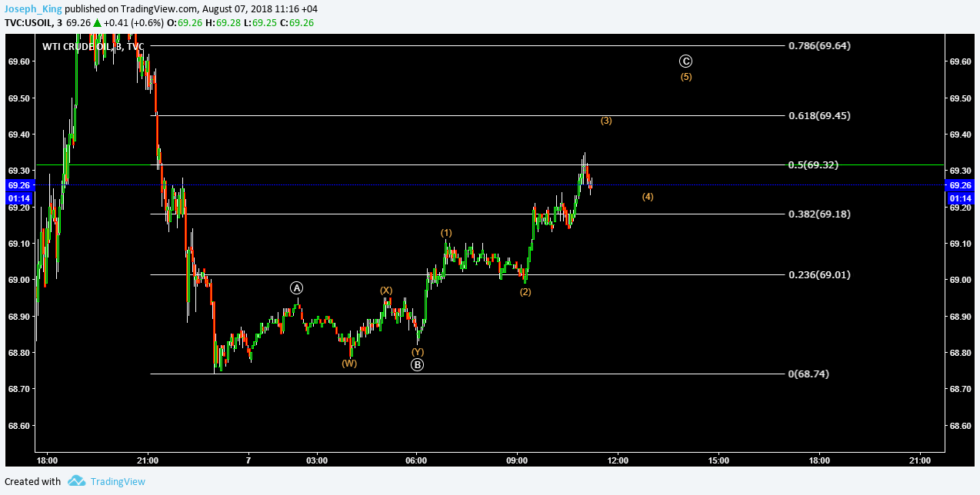Viewport: 980px width, 495px height.
Task: Click the circled C wave label
Action: coord(686,61)
